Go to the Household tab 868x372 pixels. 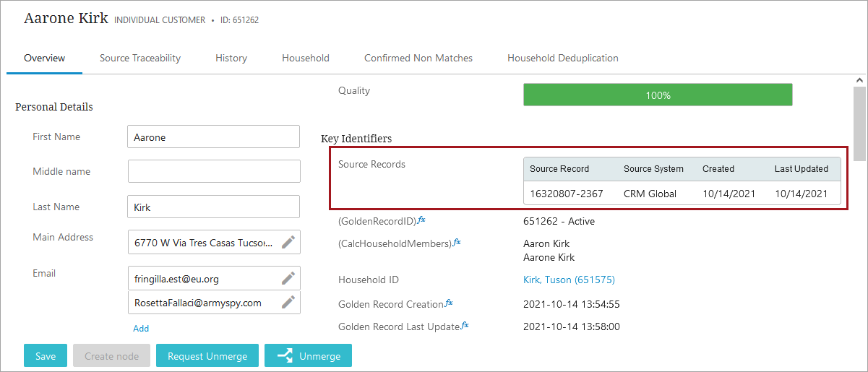(x=306, y=58)
